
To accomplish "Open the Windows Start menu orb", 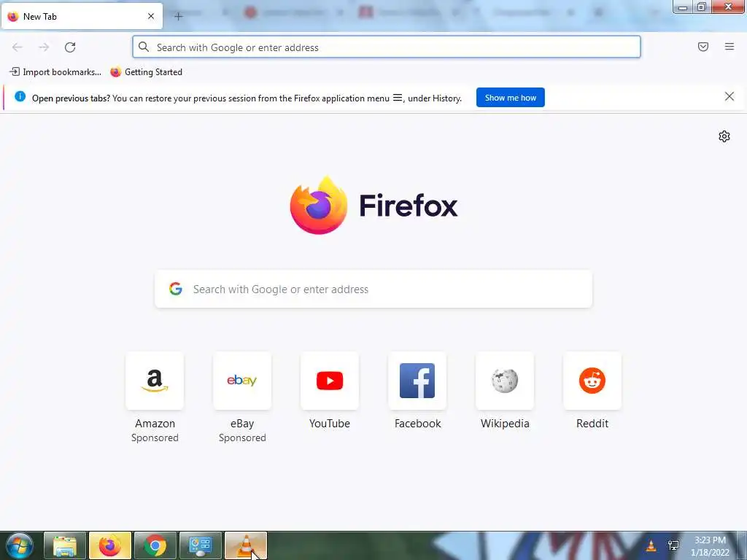I will click(x=20, y=545).
